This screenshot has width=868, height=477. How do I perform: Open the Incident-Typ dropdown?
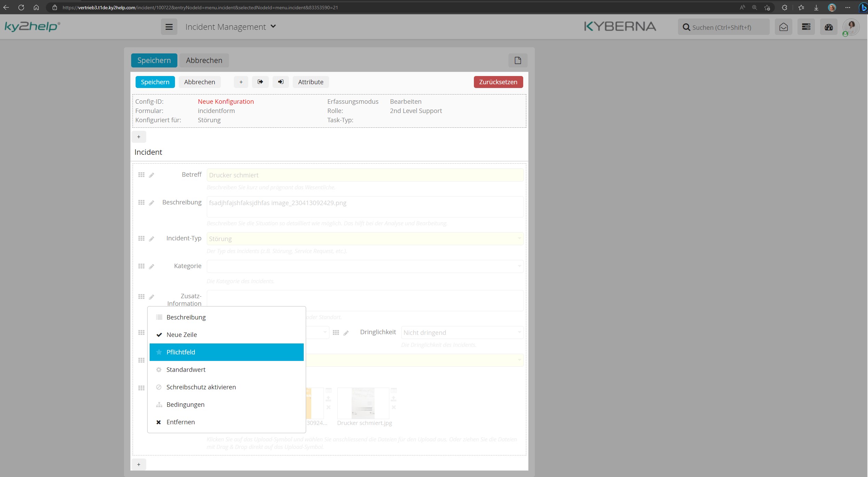[365, 239]
